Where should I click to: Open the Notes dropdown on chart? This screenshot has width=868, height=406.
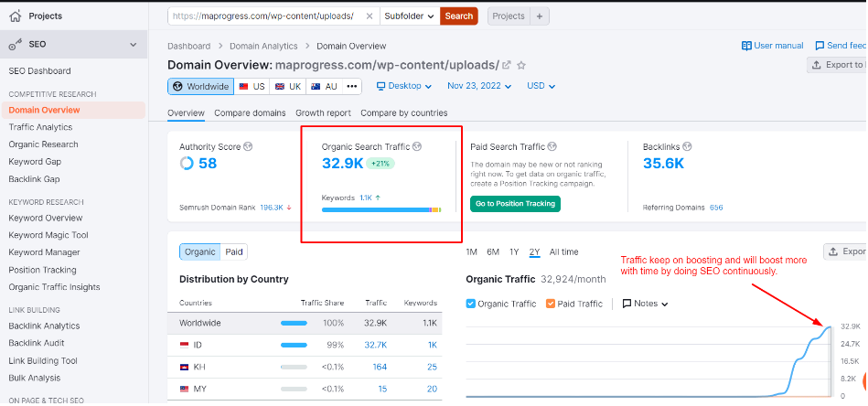[x=646, y=304]
